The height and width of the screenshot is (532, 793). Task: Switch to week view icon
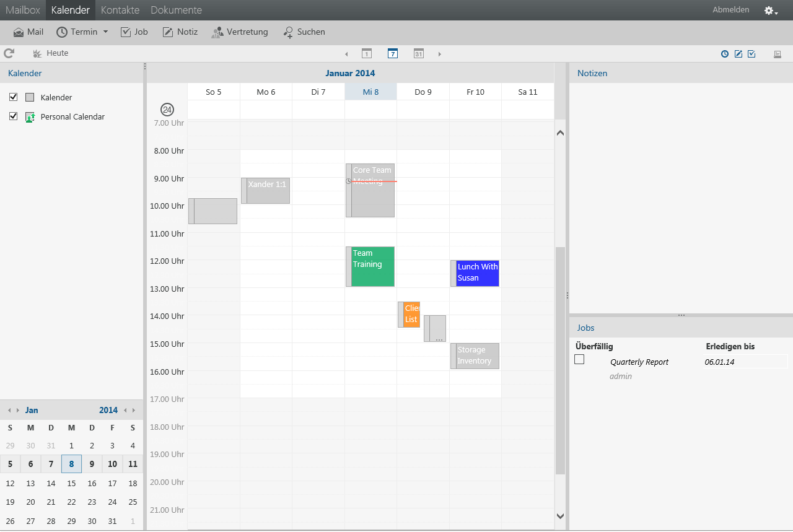tap(393, 54)
